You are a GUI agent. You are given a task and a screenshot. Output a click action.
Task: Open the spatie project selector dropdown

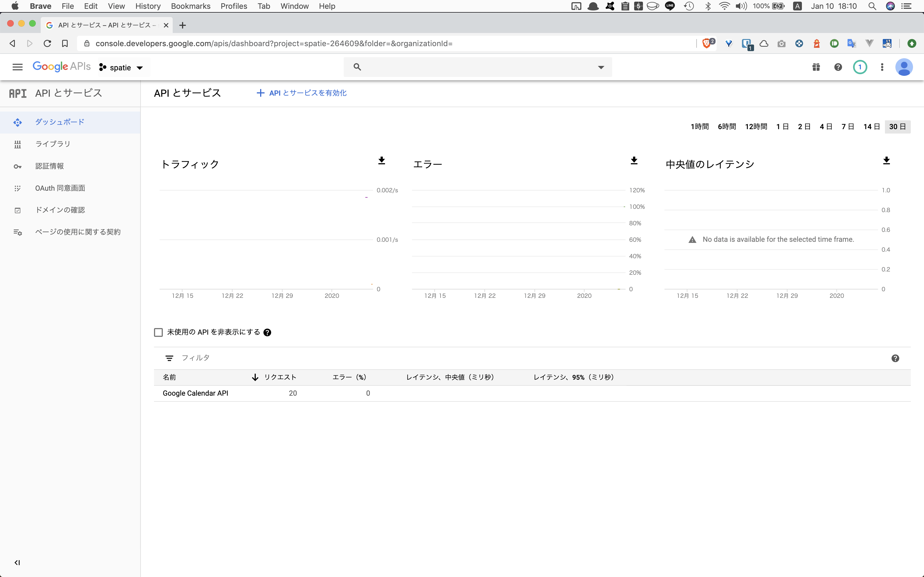[x=122, y=67]
